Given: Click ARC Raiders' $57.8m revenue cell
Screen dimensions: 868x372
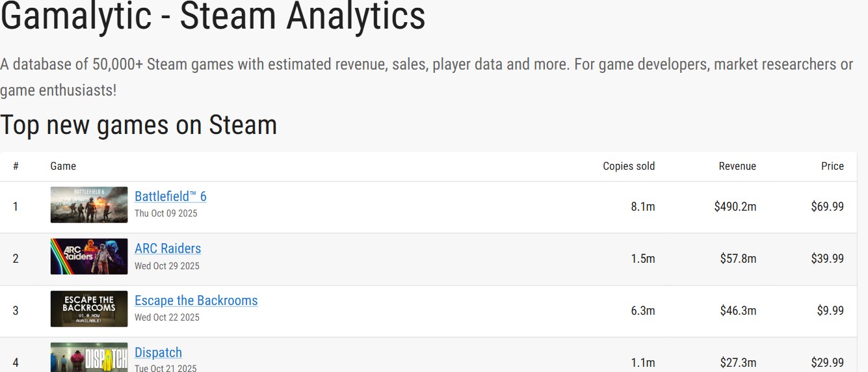Looking at the screenshot, I should pos(738,259).
